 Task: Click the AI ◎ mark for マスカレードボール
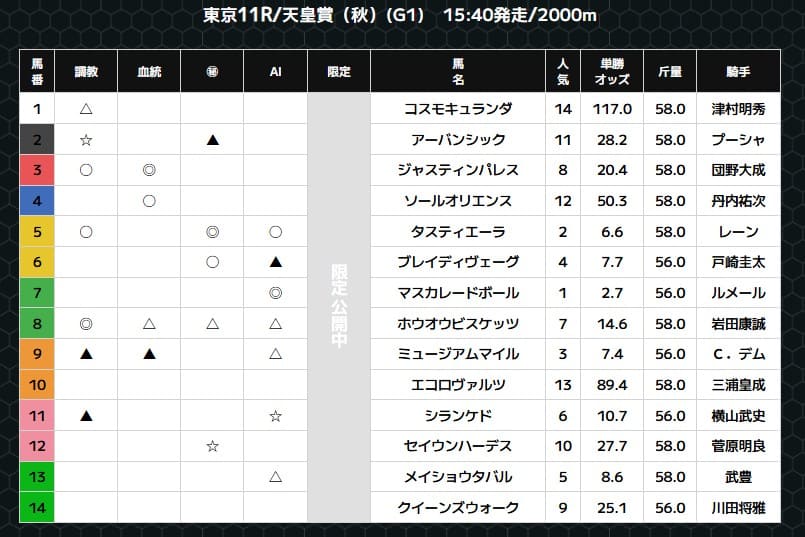tap(275, 293)
